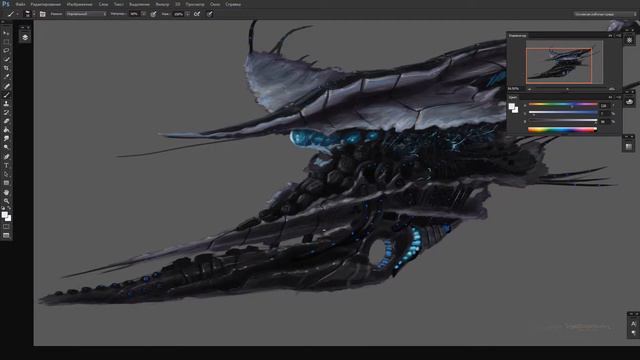Toggle pressure for opacity

tap(153, 14)
